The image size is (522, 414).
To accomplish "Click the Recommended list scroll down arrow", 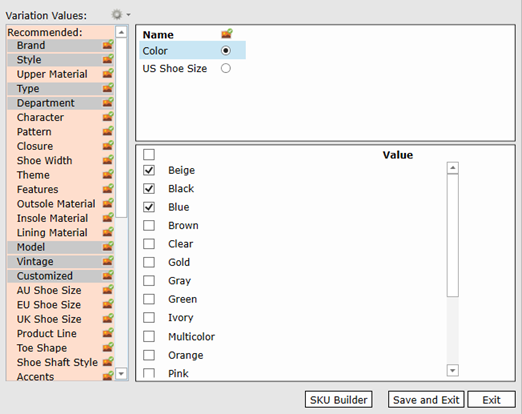I will (x=121, y=374).
